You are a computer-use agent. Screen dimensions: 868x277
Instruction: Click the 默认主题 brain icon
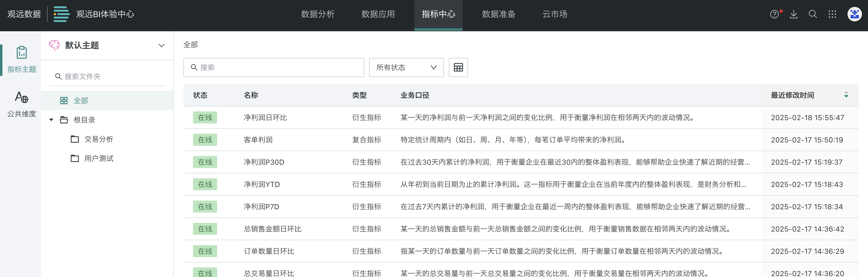pyautogui.click(x=54, y=45)
